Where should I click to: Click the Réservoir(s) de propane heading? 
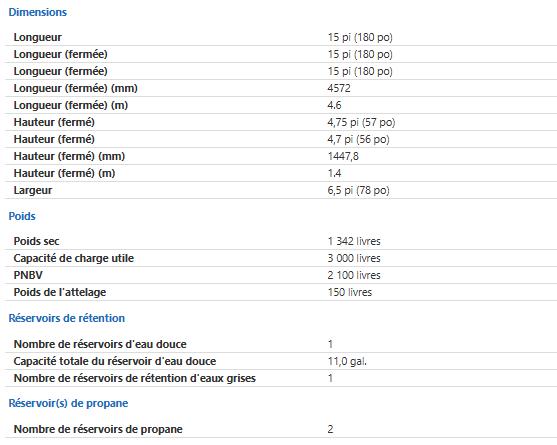68,403
